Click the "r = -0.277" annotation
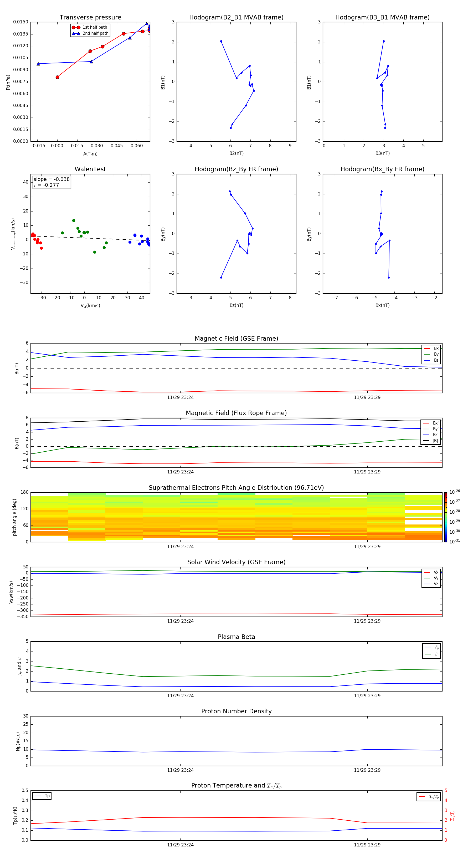This screenshot has height=868, width=473. [x=47, y=185]
